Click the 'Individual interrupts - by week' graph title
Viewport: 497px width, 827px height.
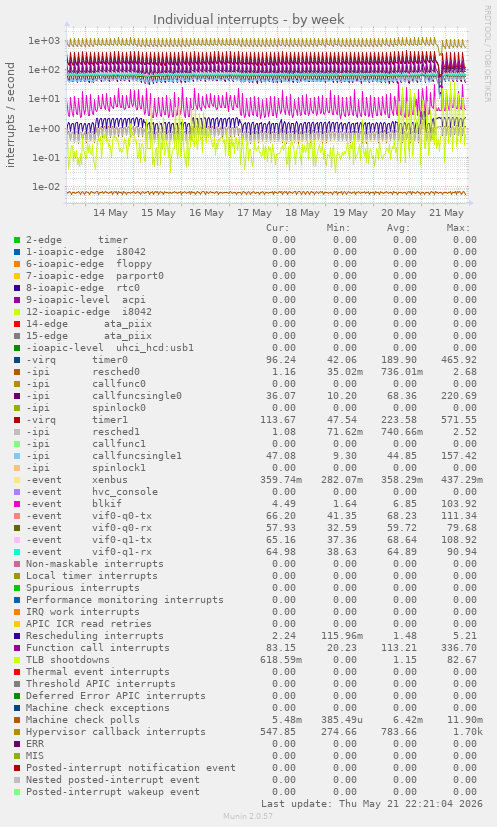(248, 20)
